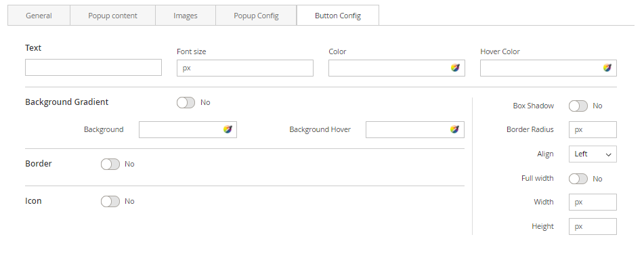The image size is (644, 260).
Task: Open the Popup content tab
Action: (x=112, y=16)
